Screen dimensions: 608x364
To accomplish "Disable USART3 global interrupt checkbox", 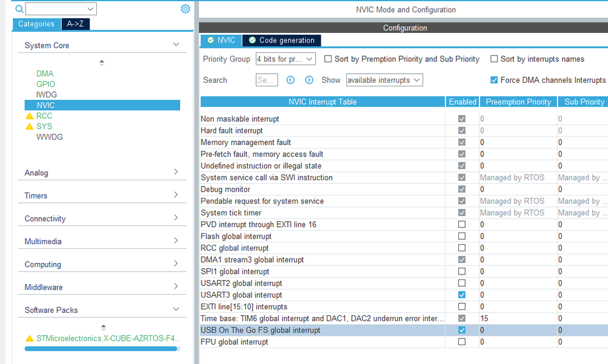I will 462,295.
